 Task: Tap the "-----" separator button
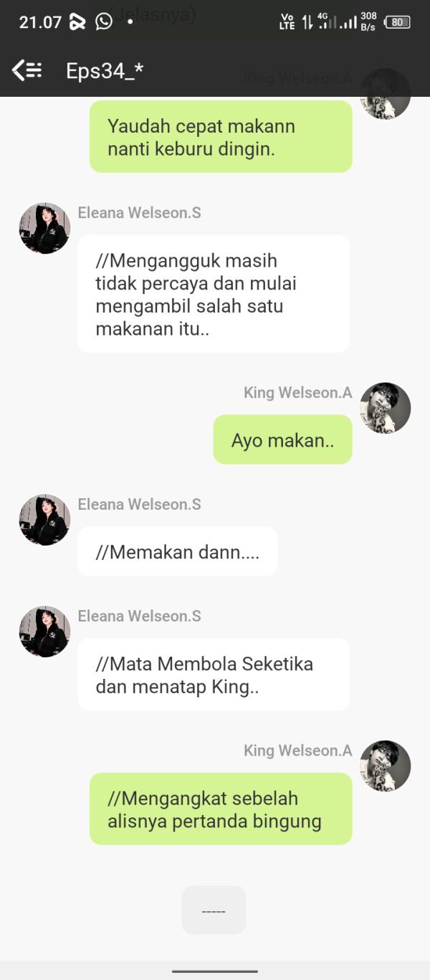coord(214,910)
